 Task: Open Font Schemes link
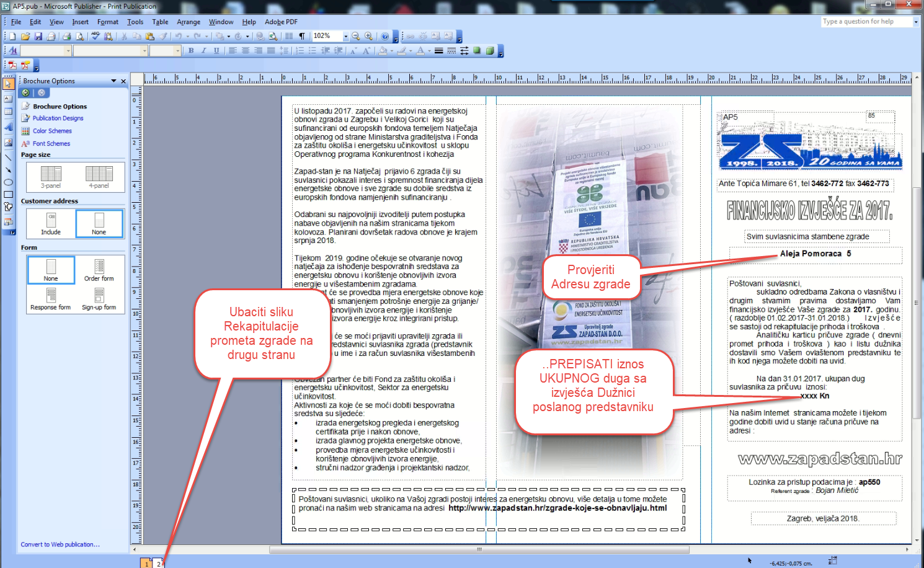pos(51,143)
